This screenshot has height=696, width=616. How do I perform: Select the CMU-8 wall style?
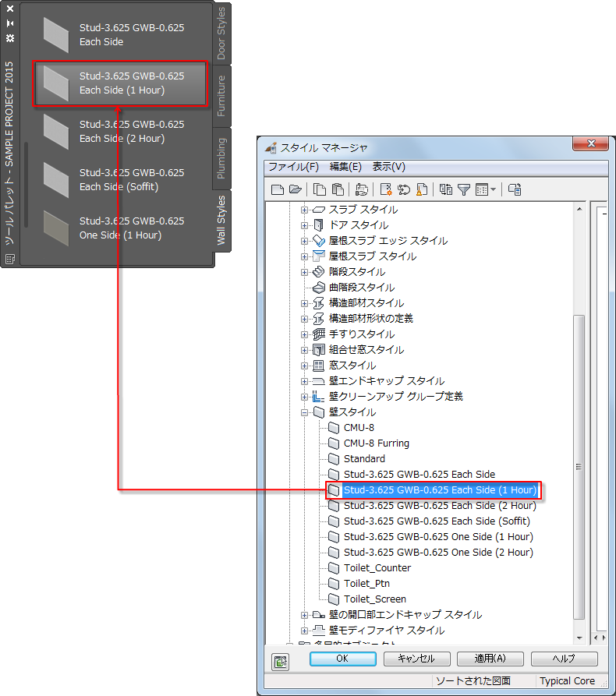tap(359, 428)
